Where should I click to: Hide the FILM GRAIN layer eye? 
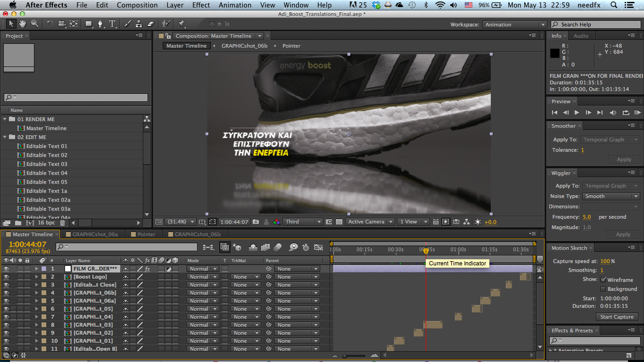pyautogui.click(x=6, y=269)
